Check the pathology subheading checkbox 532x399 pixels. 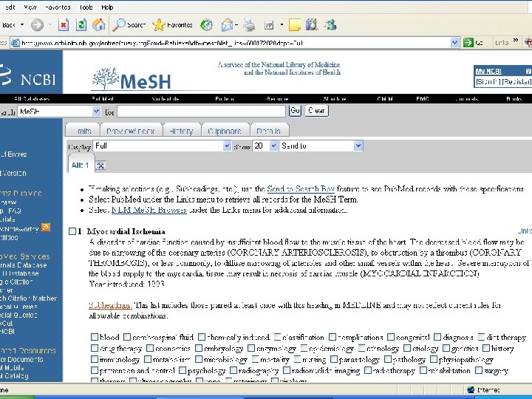388,359
